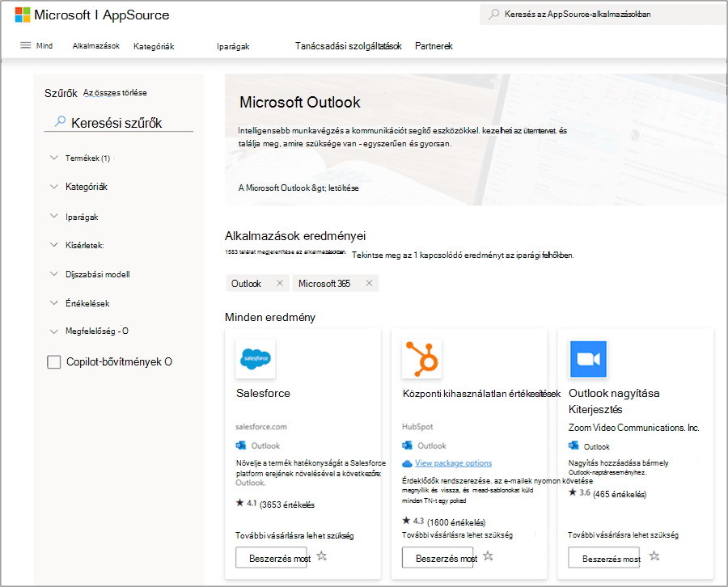
Task: Click the rating star on Zoom card
Action: (573, 492)
